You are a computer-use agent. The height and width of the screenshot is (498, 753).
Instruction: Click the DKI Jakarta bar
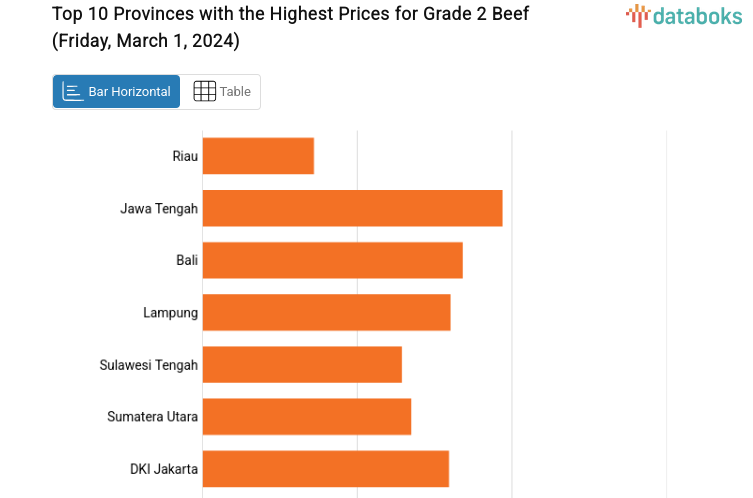325,468
